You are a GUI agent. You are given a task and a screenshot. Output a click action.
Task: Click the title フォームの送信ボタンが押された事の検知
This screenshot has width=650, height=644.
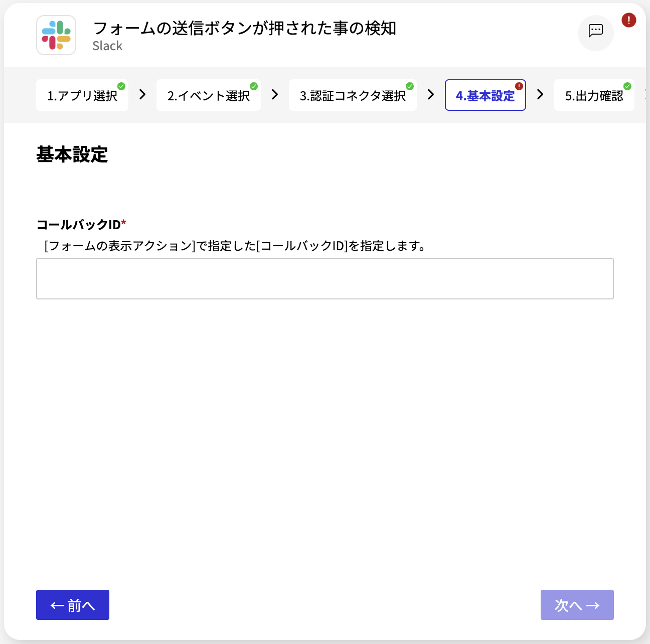pos(245,28)
